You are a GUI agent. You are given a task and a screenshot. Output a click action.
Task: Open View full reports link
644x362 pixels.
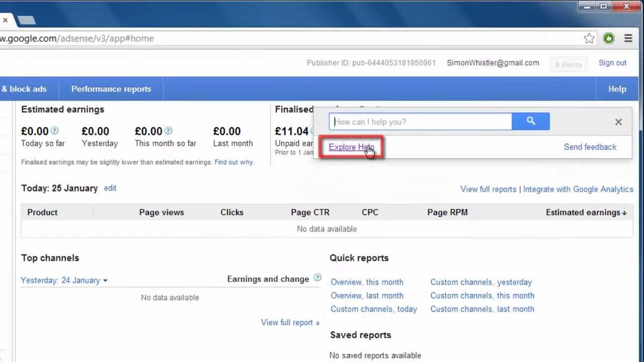pos(488,189)
